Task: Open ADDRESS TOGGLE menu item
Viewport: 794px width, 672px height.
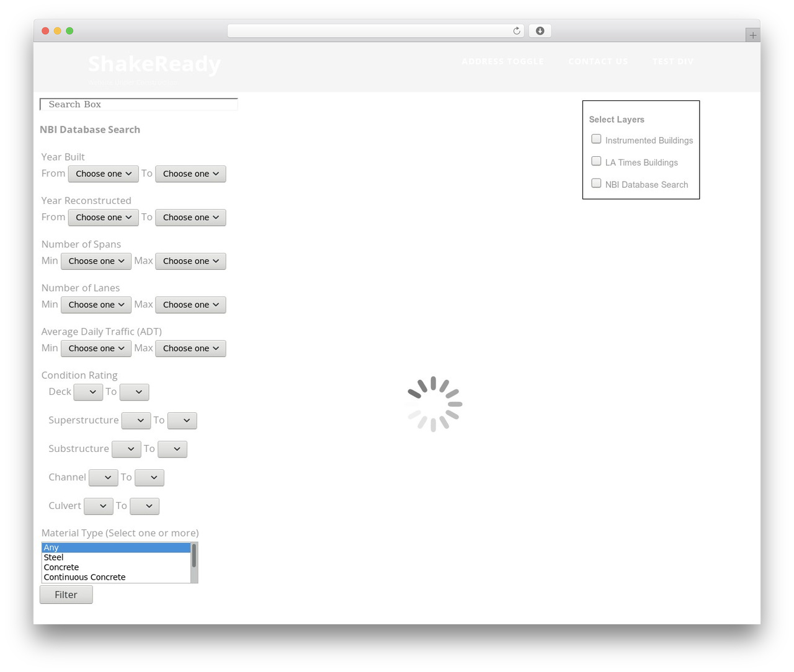Action: [502, 61]
